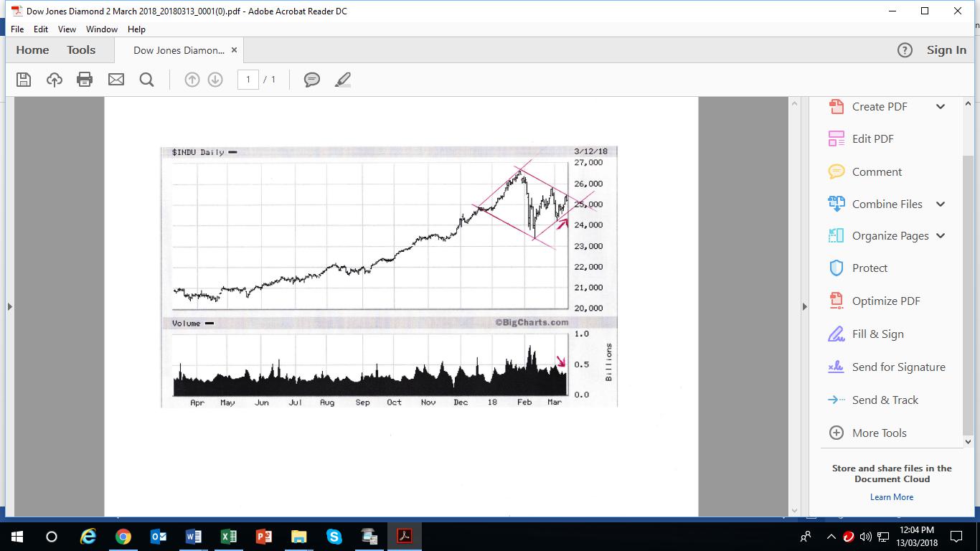Viewport: 980px width, 551px height.
Task: Open the Window menu
Action: tap(102, 29)
